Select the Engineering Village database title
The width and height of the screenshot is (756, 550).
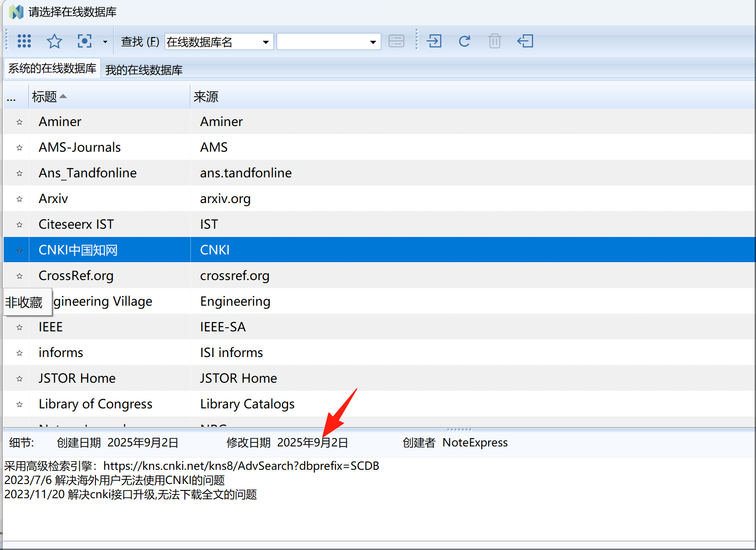103,301
